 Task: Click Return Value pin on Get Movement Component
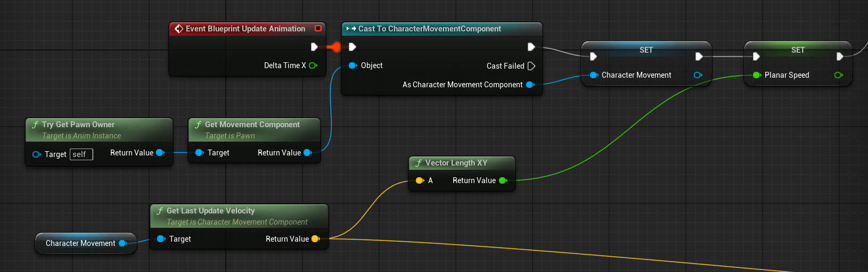click(307, 153)
